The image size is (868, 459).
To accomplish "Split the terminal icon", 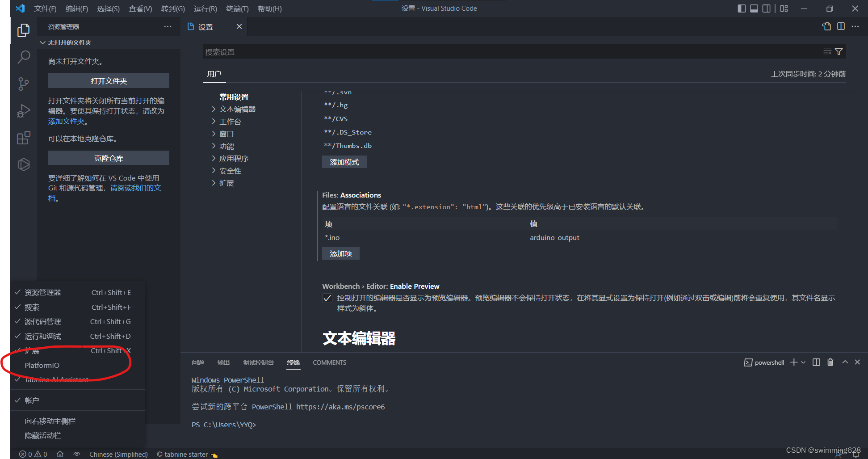I will tap(816, 362).
